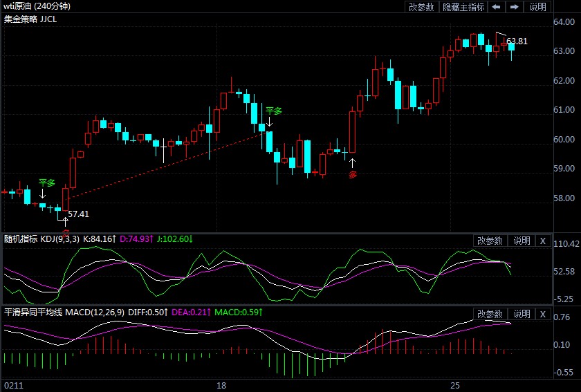
Task: Open 改参数 in the MACD panel
Action: pos(490,314)
